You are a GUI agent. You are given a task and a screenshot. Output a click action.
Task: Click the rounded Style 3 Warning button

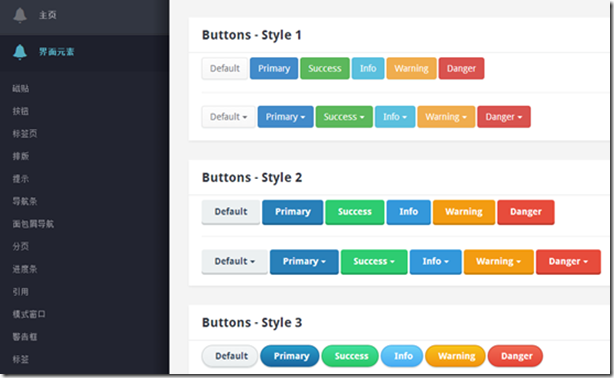(455, 356)
